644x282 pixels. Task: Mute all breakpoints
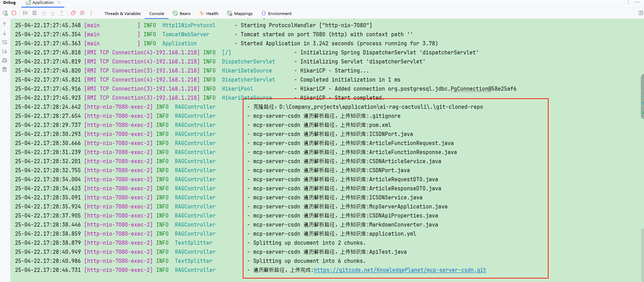[x=82, y=13]
